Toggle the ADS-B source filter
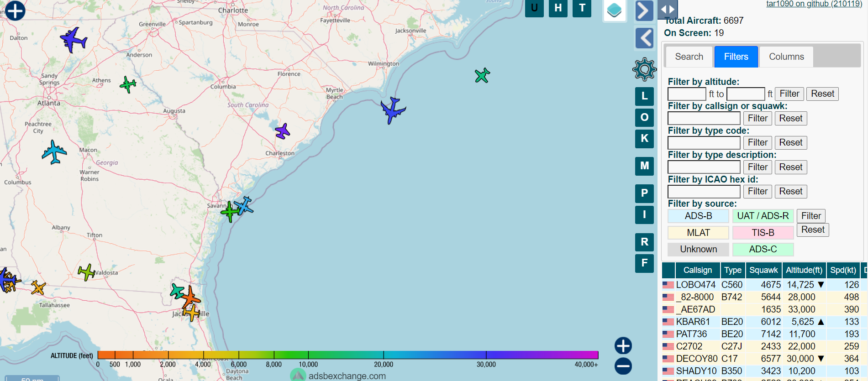 click(698, 216)
